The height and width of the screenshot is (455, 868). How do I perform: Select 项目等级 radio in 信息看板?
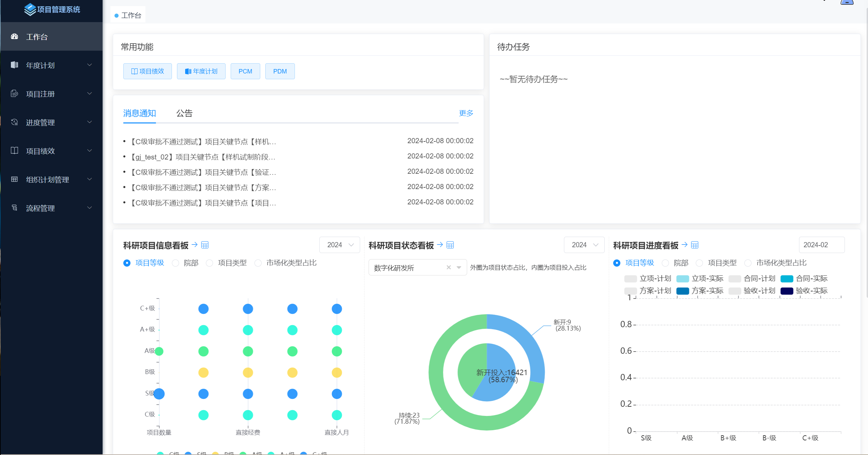(x=127, y=263)
